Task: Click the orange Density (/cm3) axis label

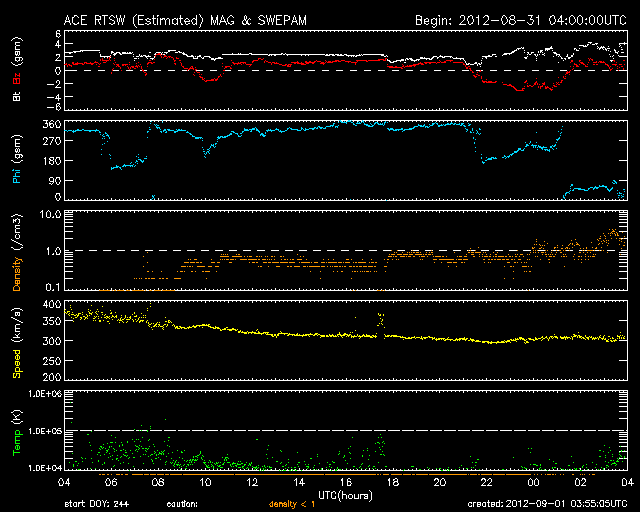Action: coord(17,252)
